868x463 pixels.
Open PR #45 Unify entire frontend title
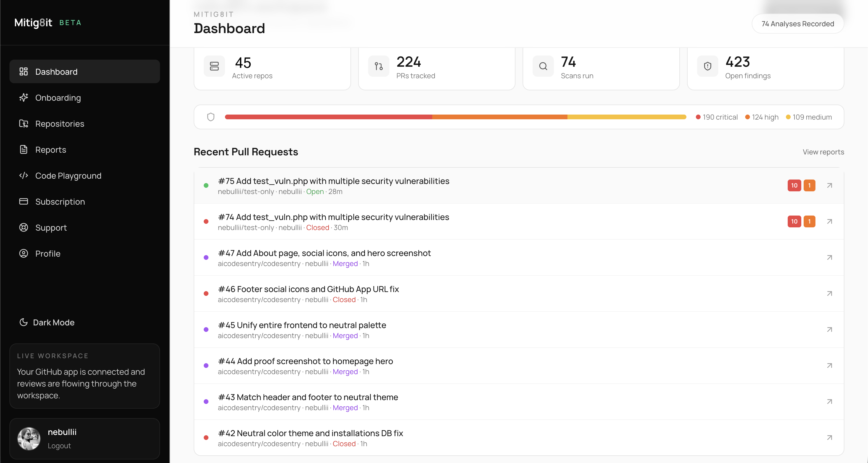[x=302, y=325]
